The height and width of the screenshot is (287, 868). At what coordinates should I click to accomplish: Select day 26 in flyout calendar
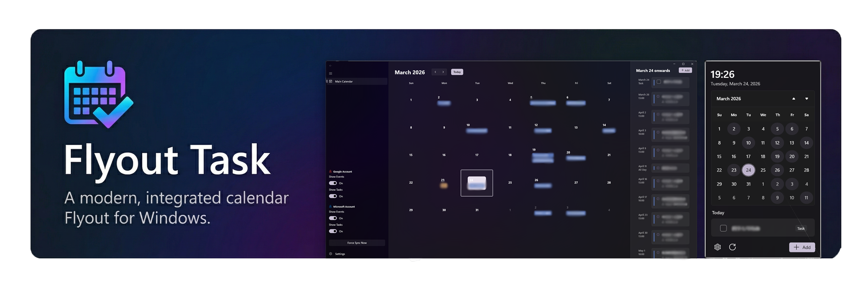tap(777, 170)
